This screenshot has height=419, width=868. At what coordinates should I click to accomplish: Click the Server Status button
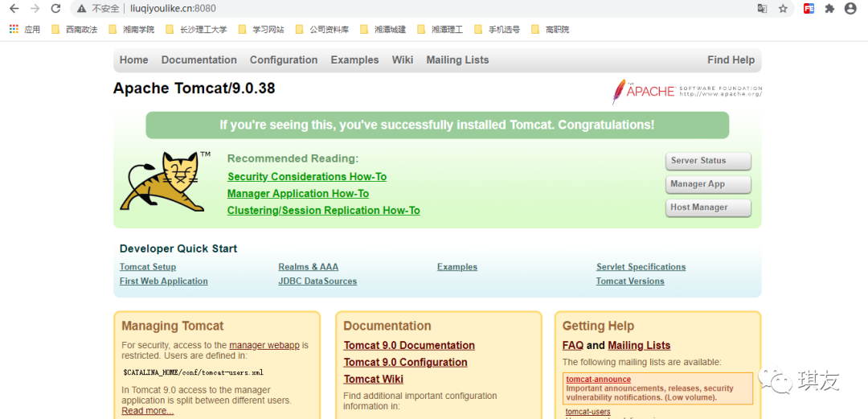coord(708,161)
